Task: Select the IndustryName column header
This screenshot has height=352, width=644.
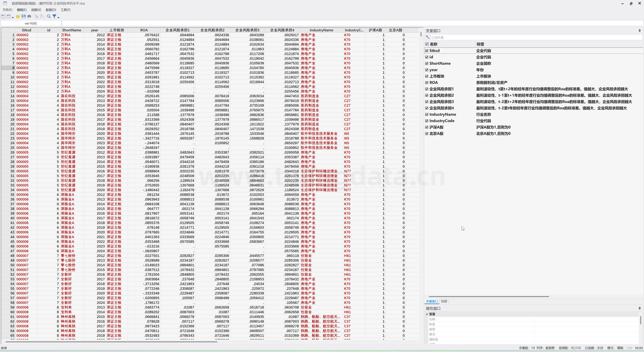Action: (x=321, y=30)
